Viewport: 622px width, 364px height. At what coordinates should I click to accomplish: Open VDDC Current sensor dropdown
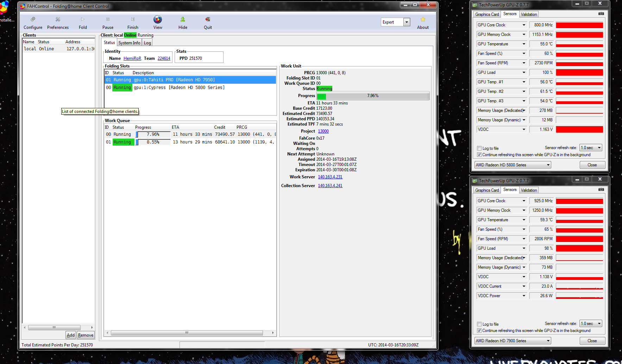(524, 286)
